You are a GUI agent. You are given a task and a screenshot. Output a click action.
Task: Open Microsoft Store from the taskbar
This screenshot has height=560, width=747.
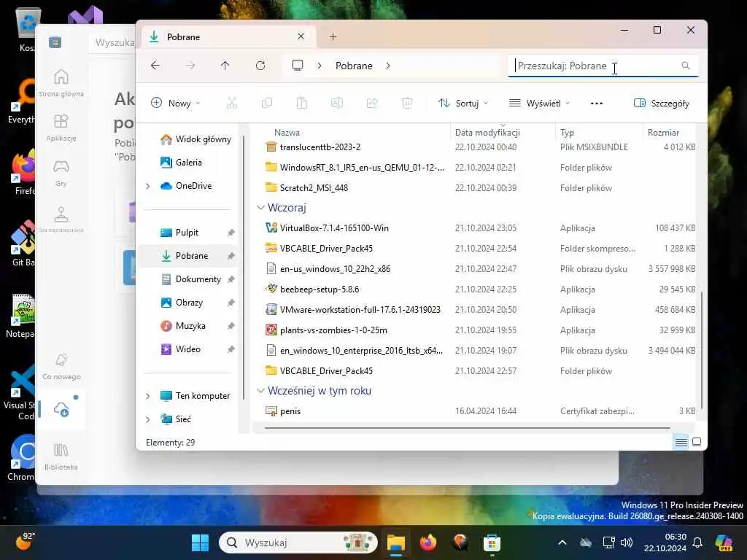(492, 542)
